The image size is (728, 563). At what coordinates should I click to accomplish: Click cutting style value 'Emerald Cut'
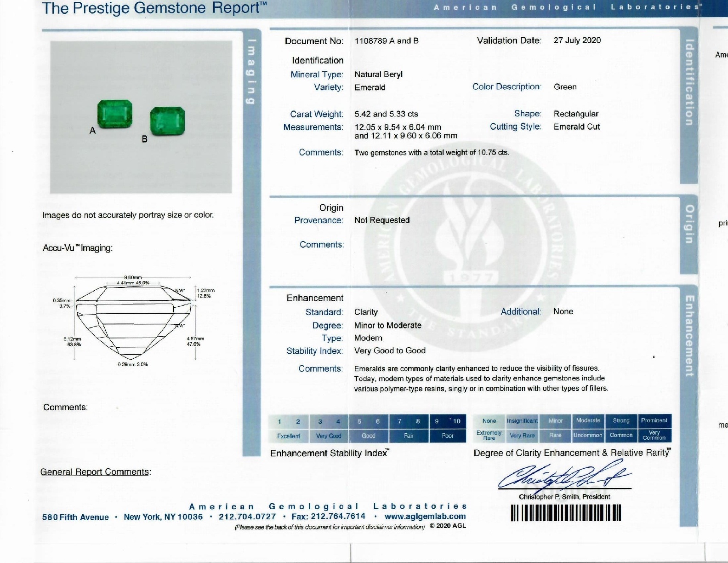577,127
